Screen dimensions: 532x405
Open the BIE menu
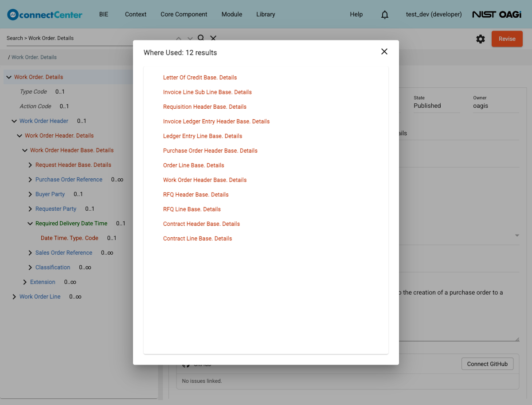[104, 14]
